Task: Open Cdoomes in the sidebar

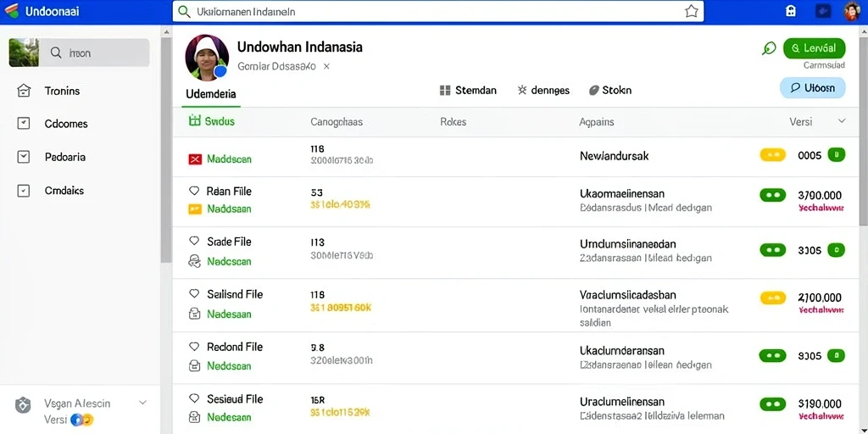Action: pos(66,124)
